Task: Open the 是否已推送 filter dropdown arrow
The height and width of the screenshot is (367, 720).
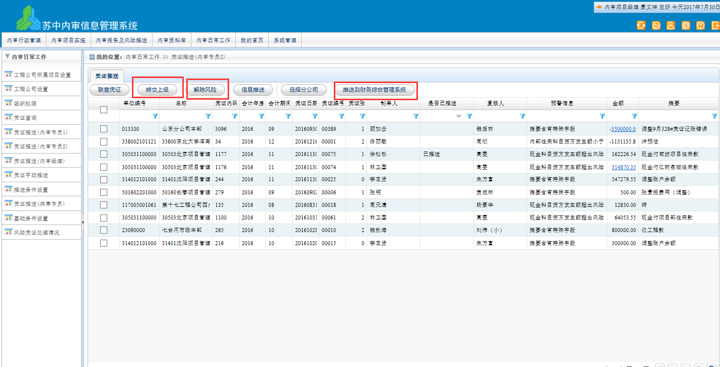Action: (459, 117)
